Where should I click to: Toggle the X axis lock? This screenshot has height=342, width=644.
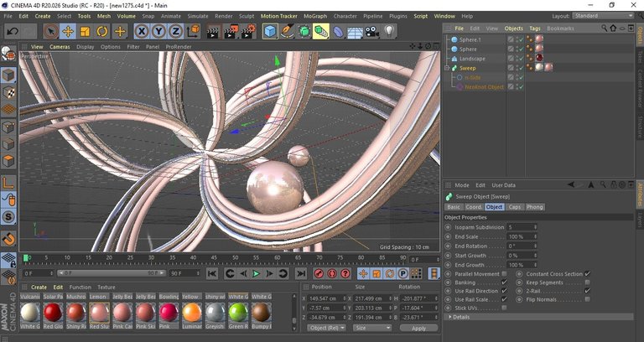pyautogui.click(x=142, y=31)
